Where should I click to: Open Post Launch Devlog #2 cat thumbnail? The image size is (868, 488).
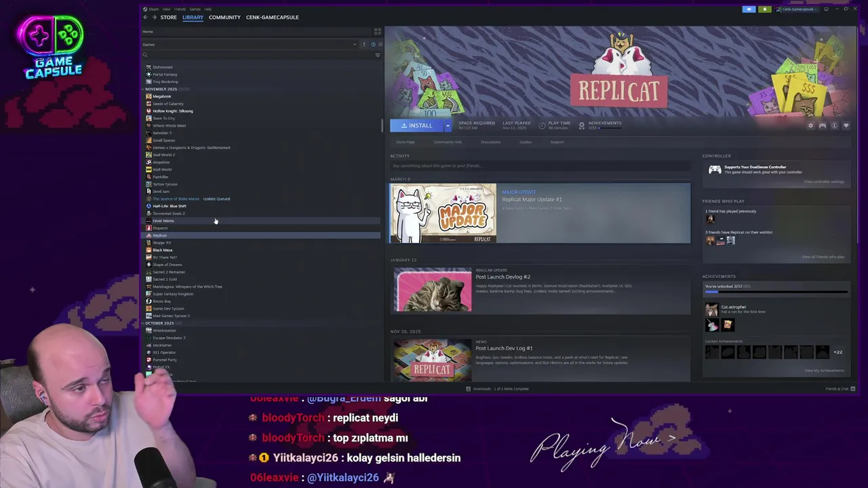coord(433,290)
